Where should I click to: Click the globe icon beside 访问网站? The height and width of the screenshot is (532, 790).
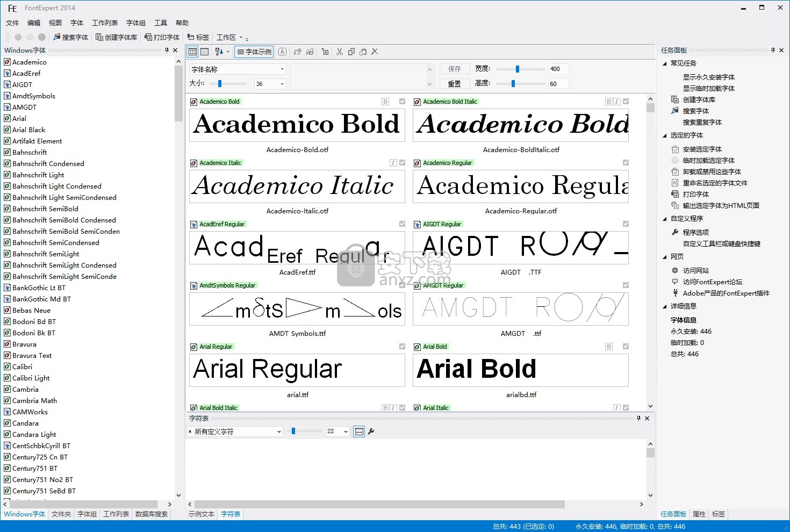click(x=675, y=270)
